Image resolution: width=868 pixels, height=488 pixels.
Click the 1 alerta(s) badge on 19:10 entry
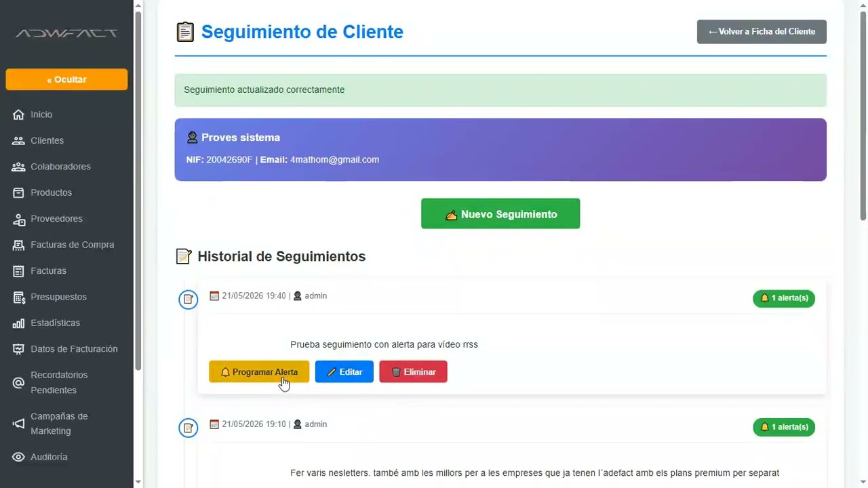coord(784,427)
